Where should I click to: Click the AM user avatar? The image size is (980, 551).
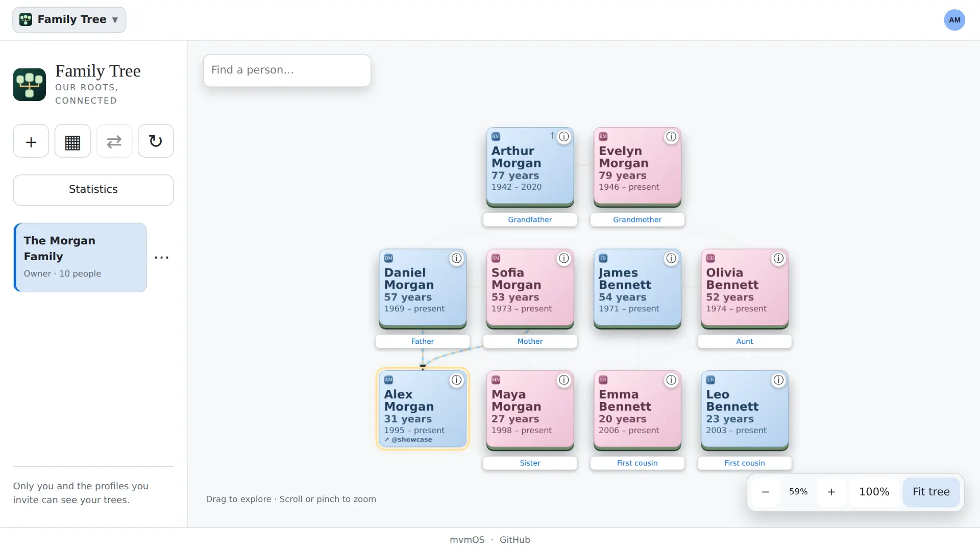click(x=954, y=20)
